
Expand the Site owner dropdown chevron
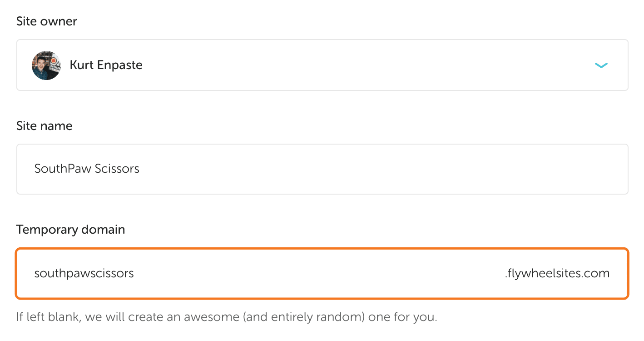(601, 65)
